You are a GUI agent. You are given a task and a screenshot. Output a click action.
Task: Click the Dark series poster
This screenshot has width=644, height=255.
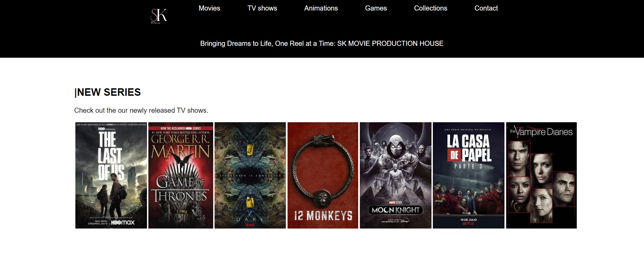[x=250, y=175]
